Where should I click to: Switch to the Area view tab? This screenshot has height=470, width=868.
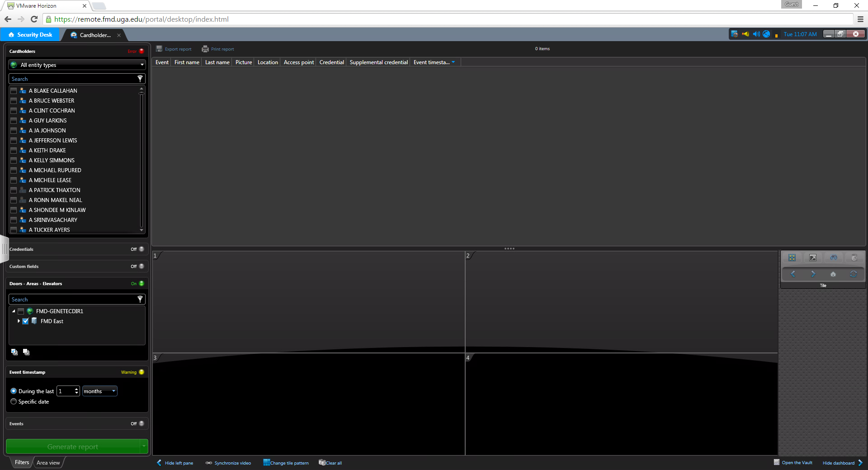(48, 462)
